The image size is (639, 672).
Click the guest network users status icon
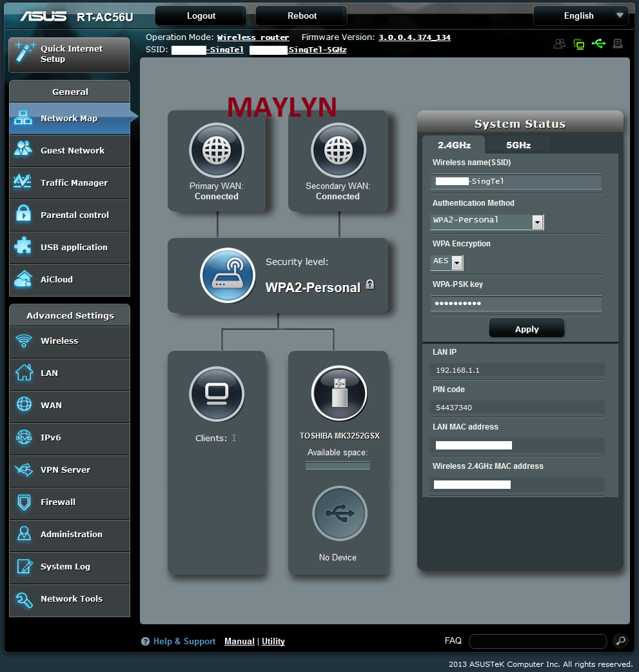click(559, 44)
